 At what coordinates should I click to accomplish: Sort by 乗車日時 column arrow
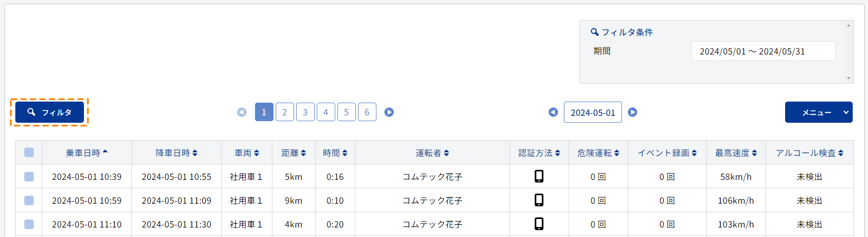coord(105,152)
